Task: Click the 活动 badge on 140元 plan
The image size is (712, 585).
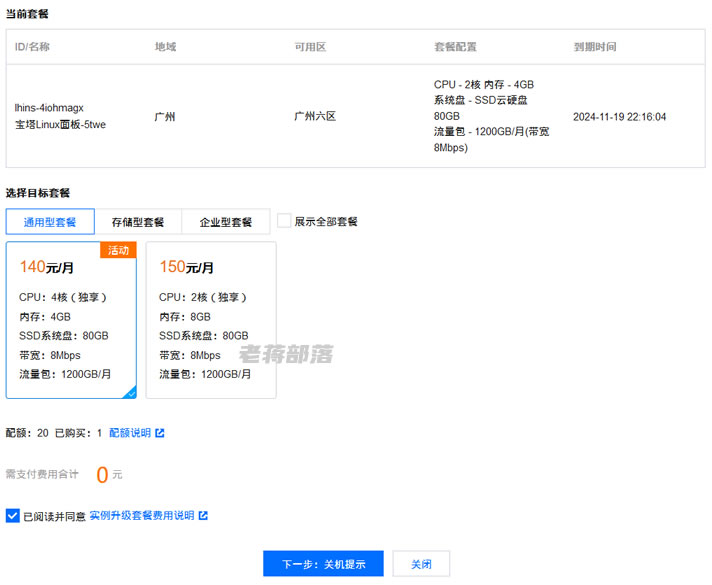Action: click(x=118, y=250)
